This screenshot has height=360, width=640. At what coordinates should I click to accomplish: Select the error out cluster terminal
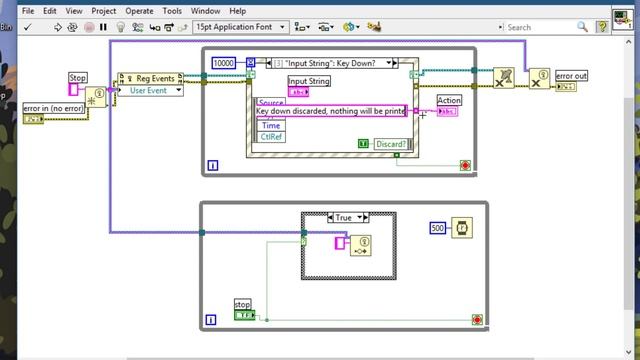566,87
